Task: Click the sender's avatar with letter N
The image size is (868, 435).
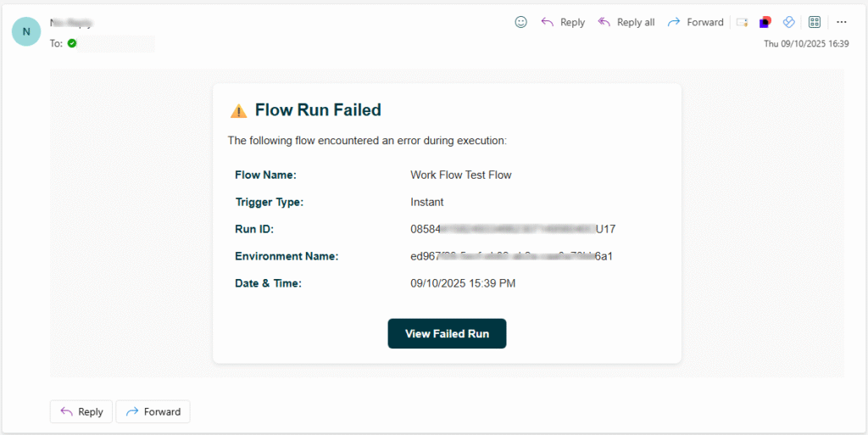Action: click(x=26, y=31)
